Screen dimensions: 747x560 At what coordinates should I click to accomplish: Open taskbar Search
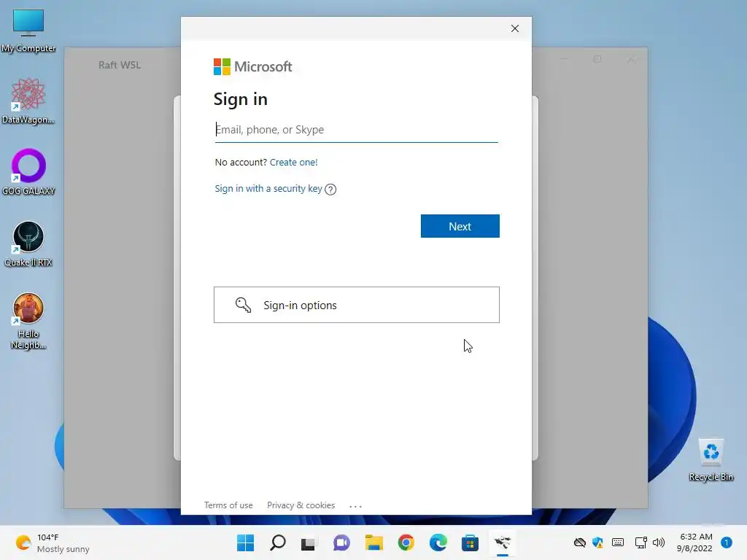278,542
